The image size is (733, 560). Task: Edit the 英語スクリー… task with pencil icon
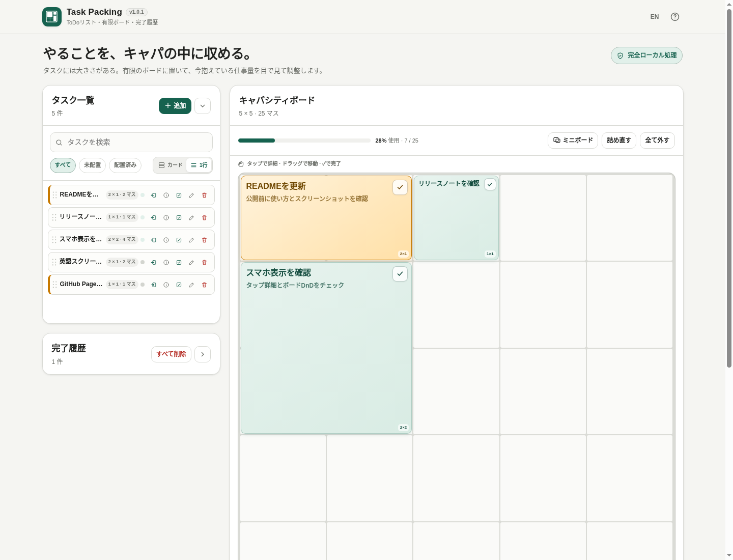(191, 262)
